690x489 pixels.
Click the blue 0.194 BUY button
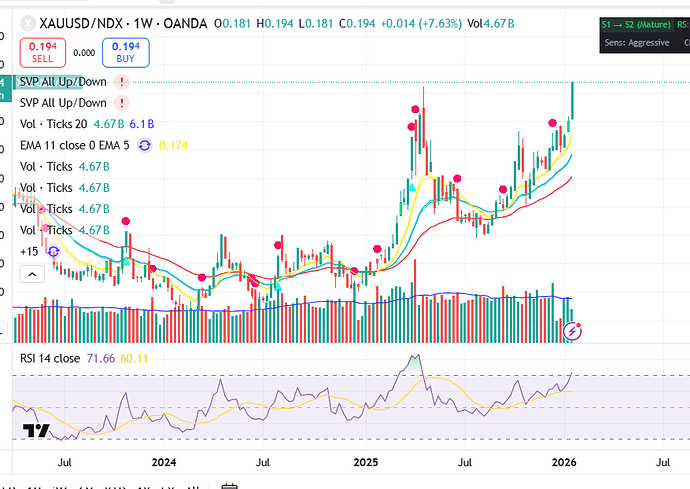(126, 52)
